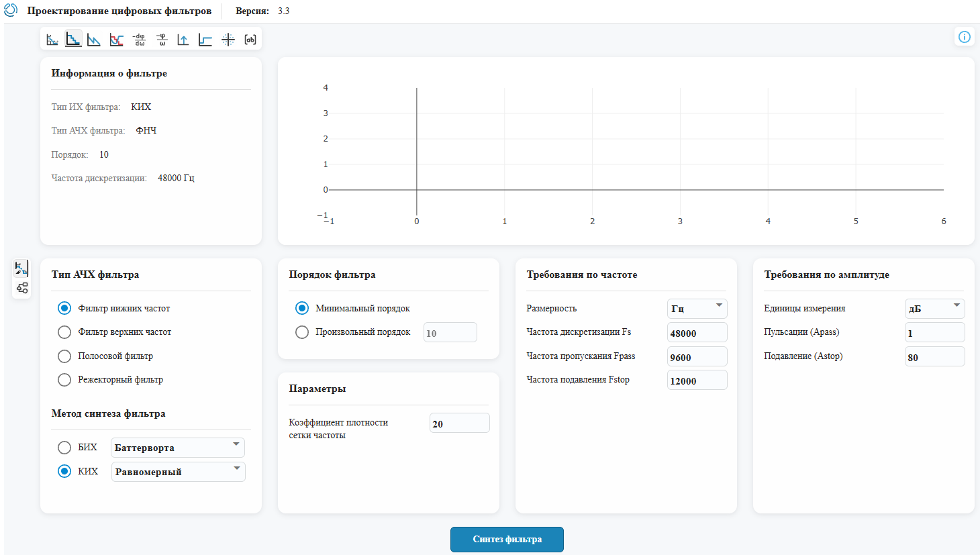Image resolution: width=980 pixels, height=555 pixels.
Task: Show the magnitude and phase overlay plot
Action: tap(117, 40)
